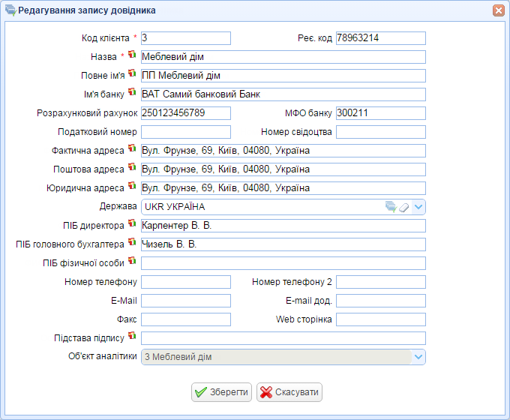Screen dimensions: 510x420
Task: Edit the Юридична адреса field
Action: coord(283,188)
